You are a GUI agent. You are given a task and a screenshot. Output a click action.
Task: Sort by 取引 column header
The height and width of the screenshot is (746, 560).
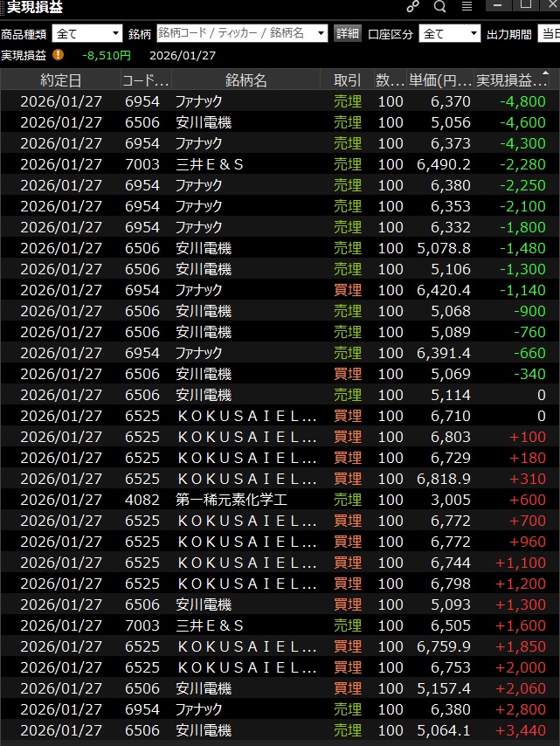click(x=347, y=80)
